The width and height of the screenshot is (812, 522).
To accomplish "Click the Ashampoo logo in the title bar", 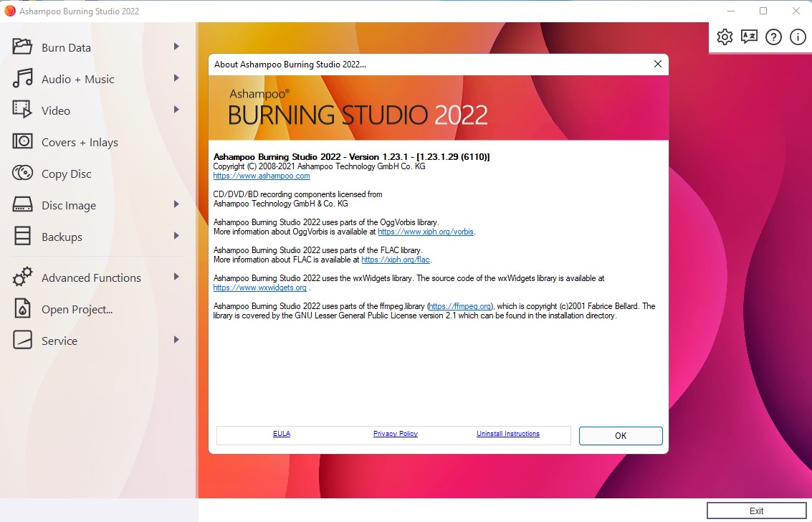I will coord(10,11).
